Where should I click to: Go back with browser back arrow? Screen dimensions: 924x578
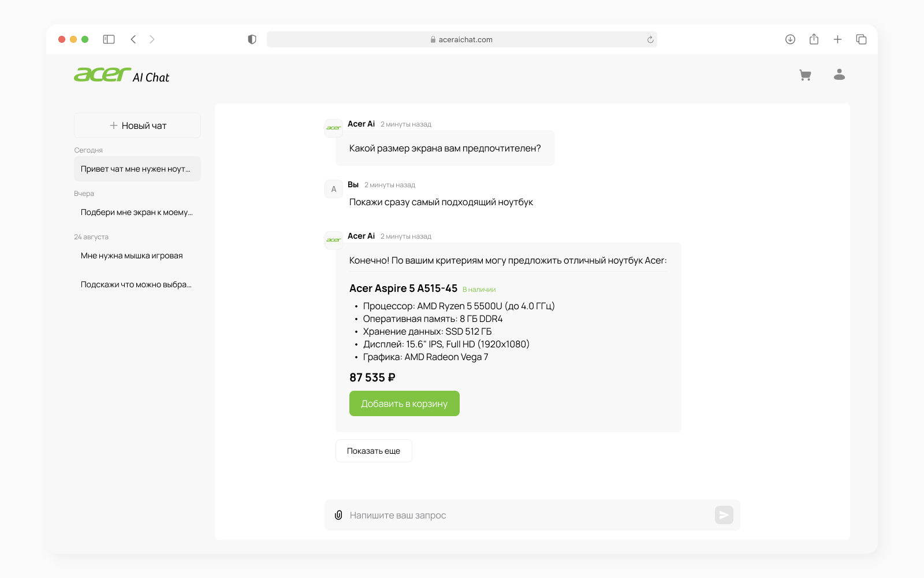tap(133, 39)
